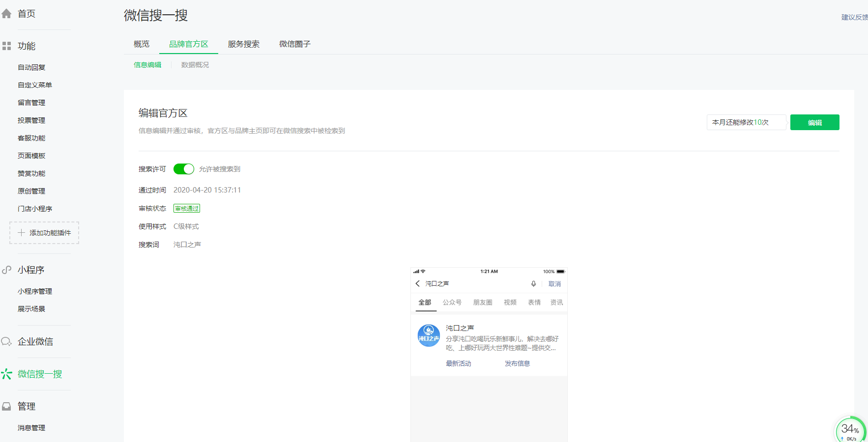Select 公众号 tab in phone preview
Screen dimensions: 868x442
452,303
